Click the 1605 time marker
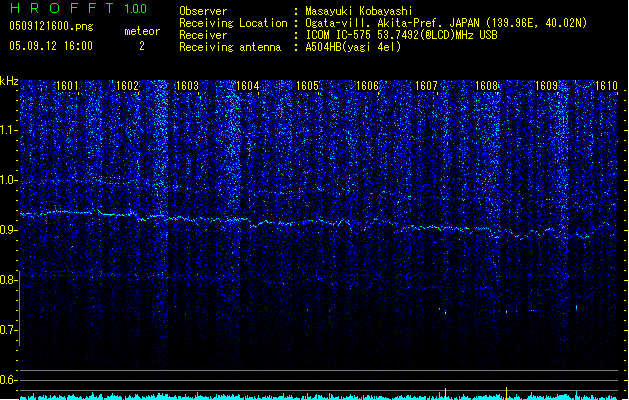Image resolution: width=629 pixels, height=400 pixels. click(307, 86)
